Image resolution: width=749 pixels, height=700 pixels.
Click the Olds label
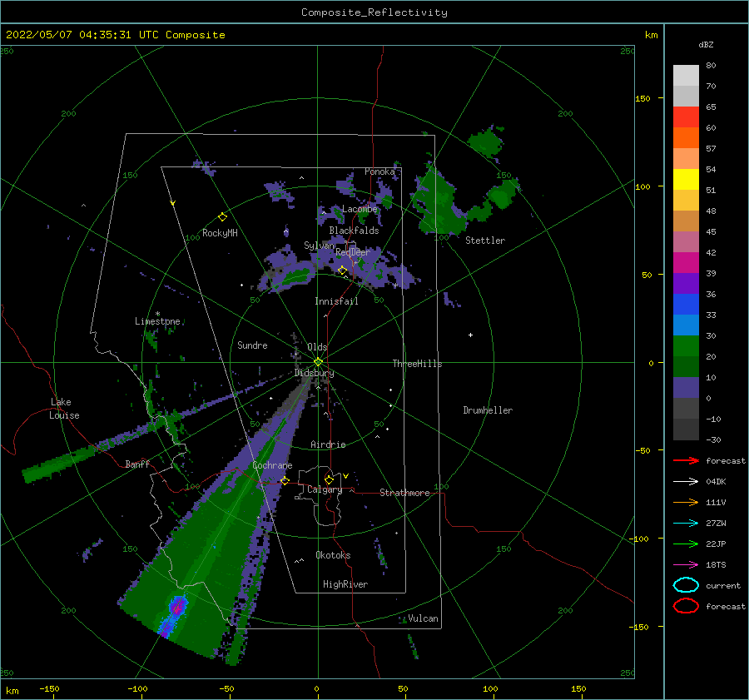click(317, 347)
